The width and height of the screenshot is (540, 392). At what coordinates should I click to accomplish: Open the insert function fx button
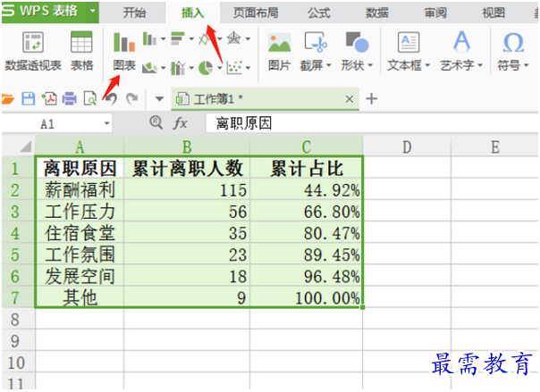pos(180,122)
